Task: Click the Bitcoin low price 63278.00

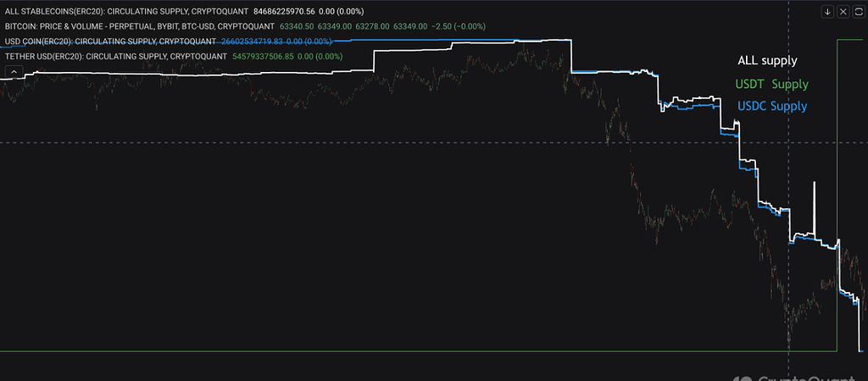Action: pos(373,26)
